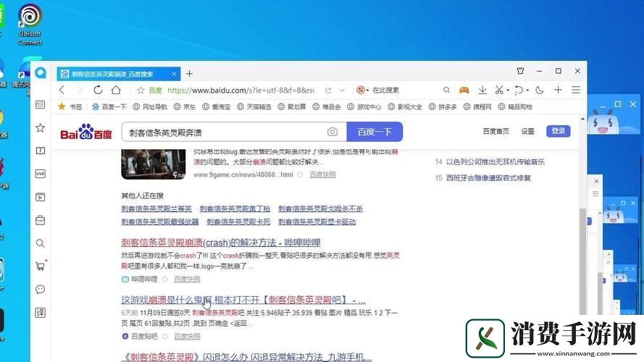Open the 游戏中心 bookmark
The image size is (644, 362).
[364, 106]
